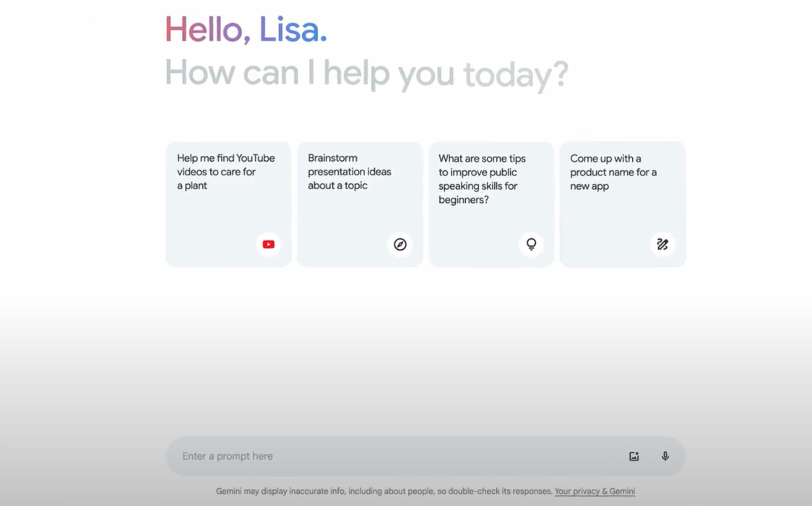Click the compass icon on the Brainstorm card
812x506 pixels.
pos(400,245)
